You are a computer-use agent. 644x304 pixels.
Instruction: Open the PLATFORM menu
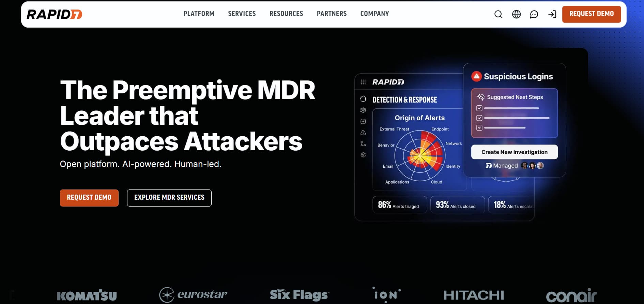coord(199,14)
